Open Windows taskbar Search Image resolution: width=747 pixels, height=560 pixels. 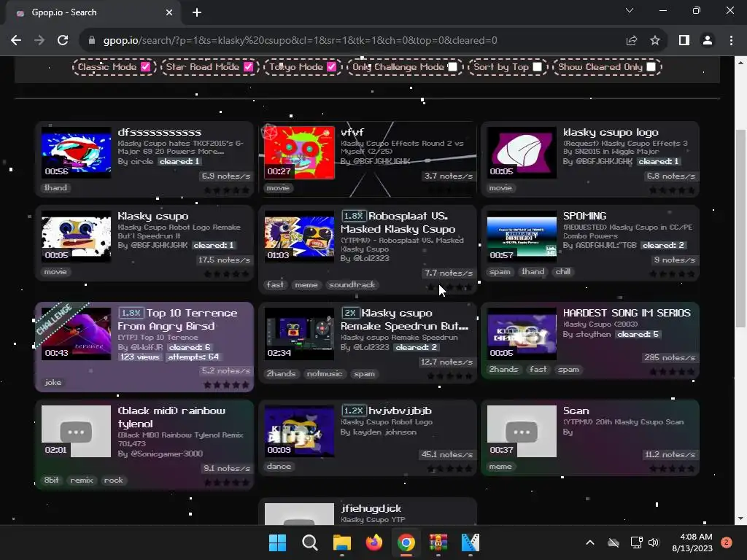pyautogui.click(x=309, y=542)
